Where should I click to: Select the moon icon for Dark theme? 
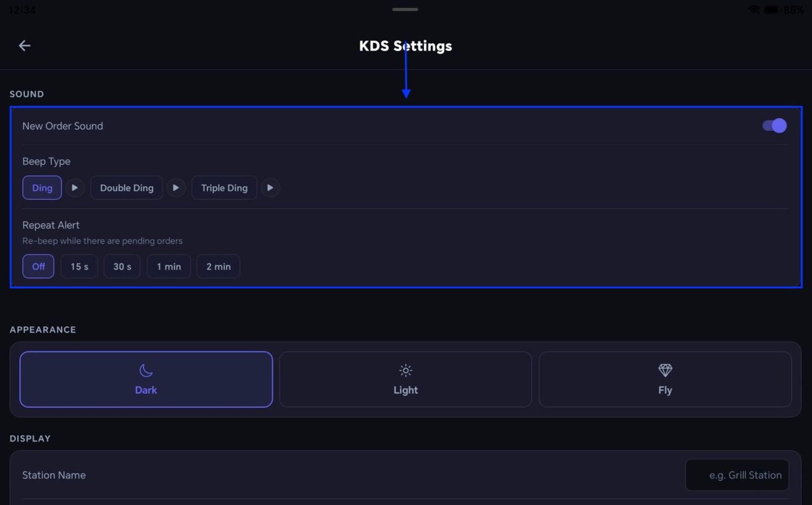coord(146,371)
